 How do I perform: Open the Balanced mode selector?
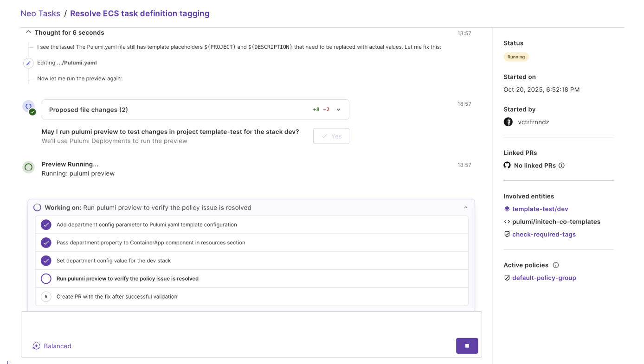click(x=52, y=346)
